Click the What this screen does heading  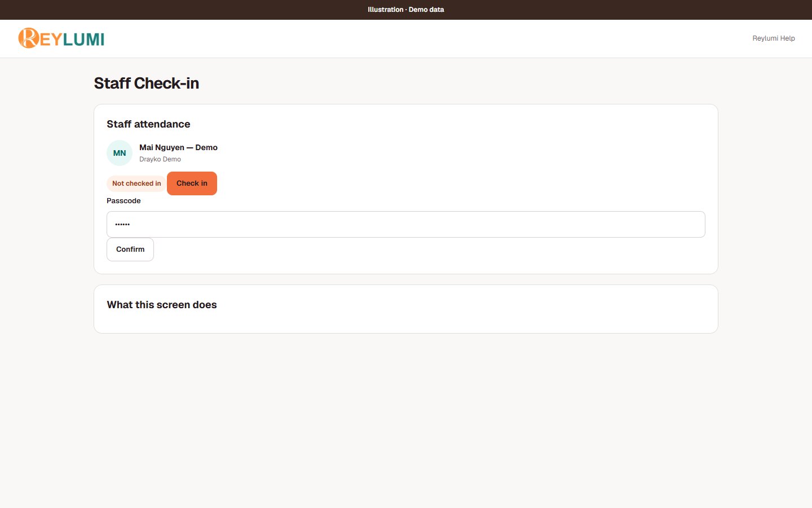click(162, 305)
